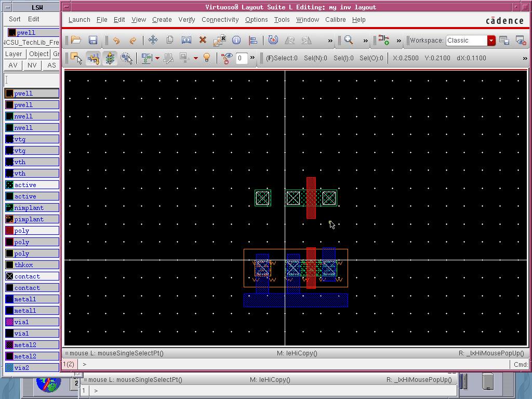The height and width of the screenshot is (399, 532).
Task: Select the first active layer in LSW
Action: 32,185
